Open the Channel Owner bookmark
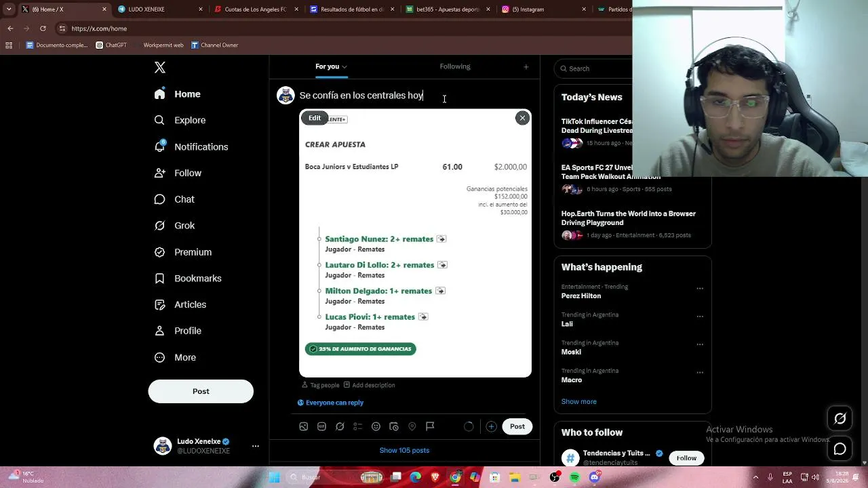 click(214, 45)
